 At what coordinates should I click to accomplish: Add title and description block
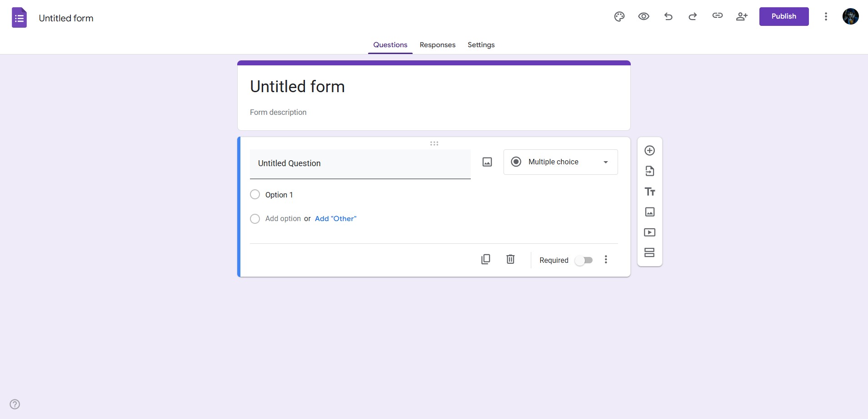click(650, 192)
